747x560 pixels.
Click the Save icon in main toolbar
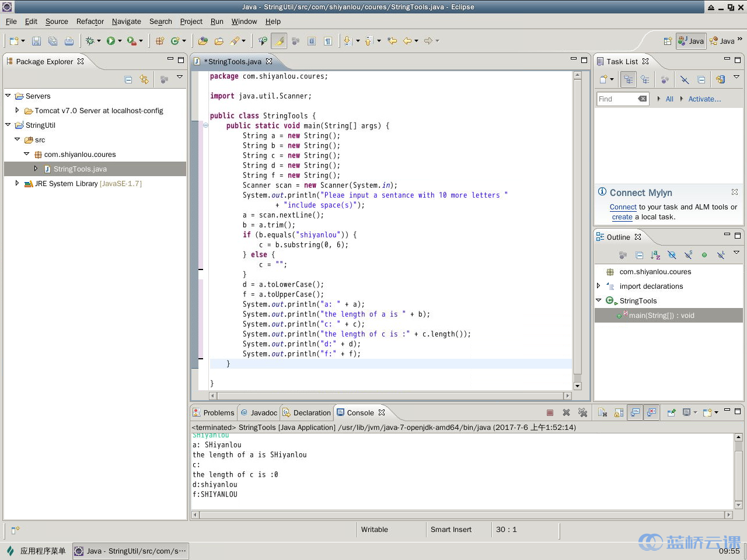36,41
